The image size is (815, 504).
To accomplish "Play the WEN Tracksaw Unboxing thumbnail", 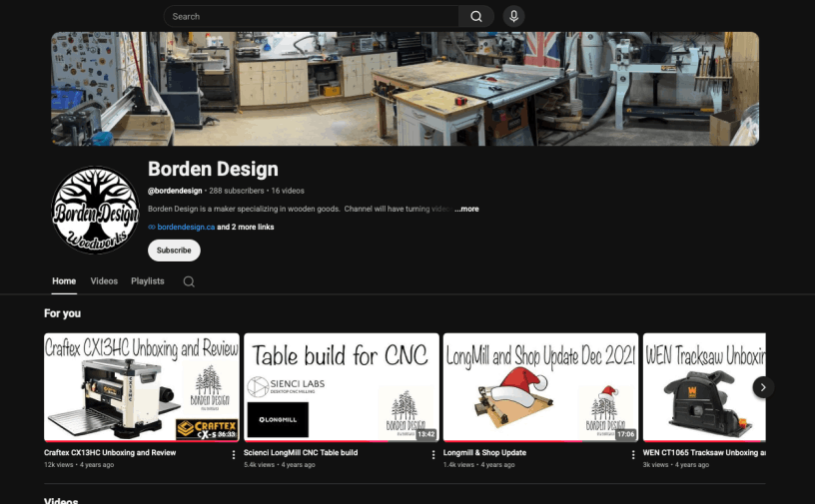I will click(x=704, y=387).
